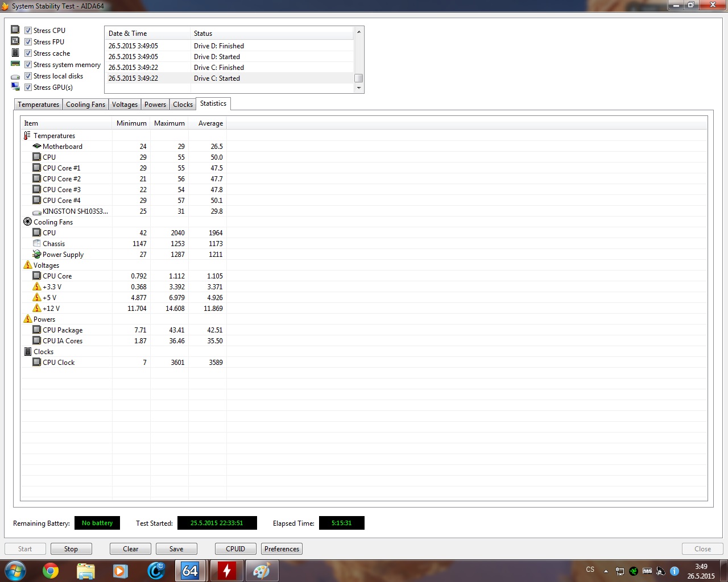Click the Stress FPU chip icon
Viewport: 728px width, 582px height.
[x=15, y=41]
